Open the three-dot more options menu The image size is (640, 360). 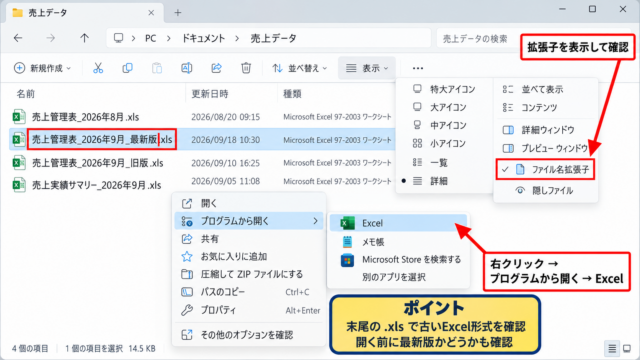click(418, 68)
